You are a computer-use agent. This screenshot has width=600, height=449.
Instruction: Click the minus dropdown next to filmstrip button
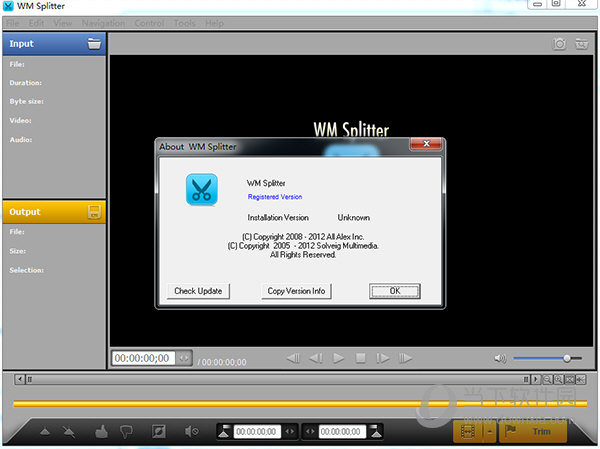click(x=490, y=432)
